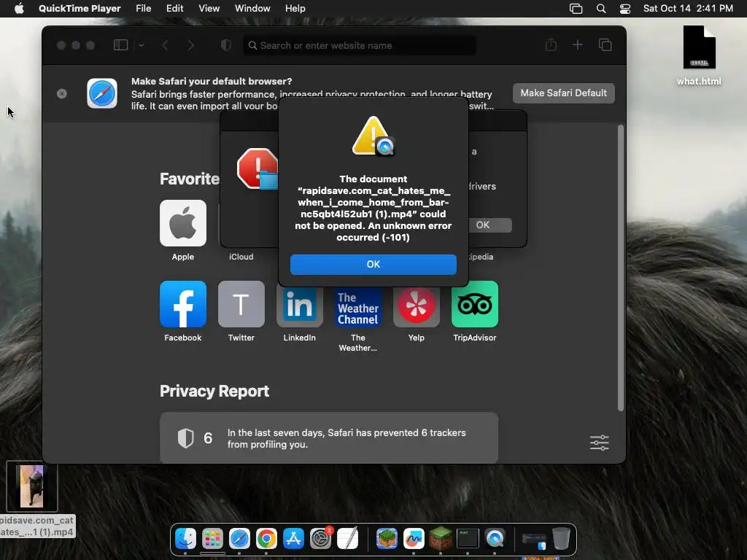Open the QuickTime Player menu
The image size is (747, 560).
(80, 9)
